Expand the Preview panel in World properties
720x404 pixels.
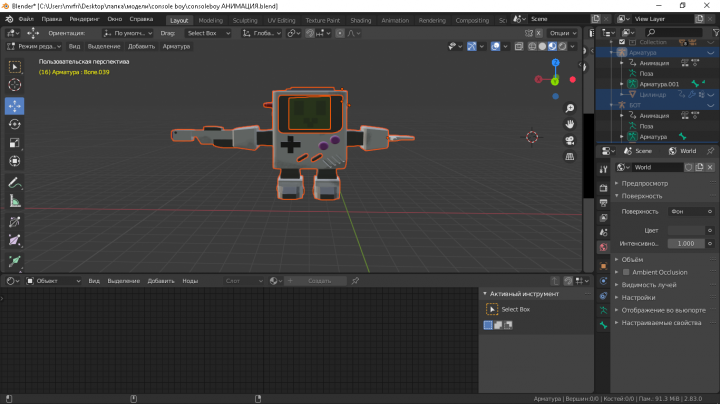tap(645, 184)
